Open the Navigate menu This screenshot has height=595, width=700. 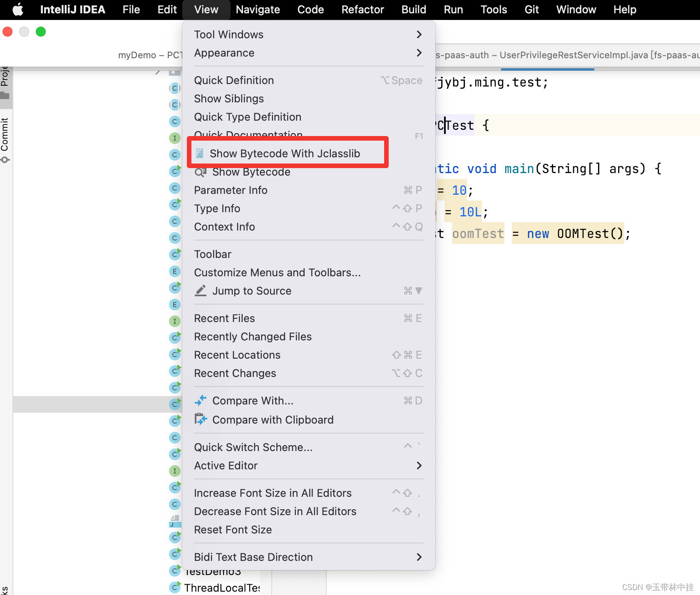coord(258,10)
